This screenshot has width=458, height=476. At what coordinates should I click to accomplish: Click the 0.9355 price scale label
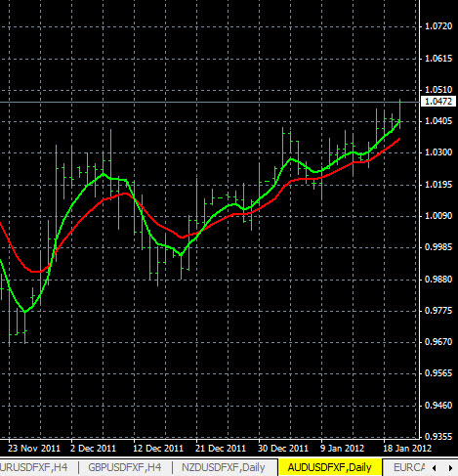[x=438, y=436]
